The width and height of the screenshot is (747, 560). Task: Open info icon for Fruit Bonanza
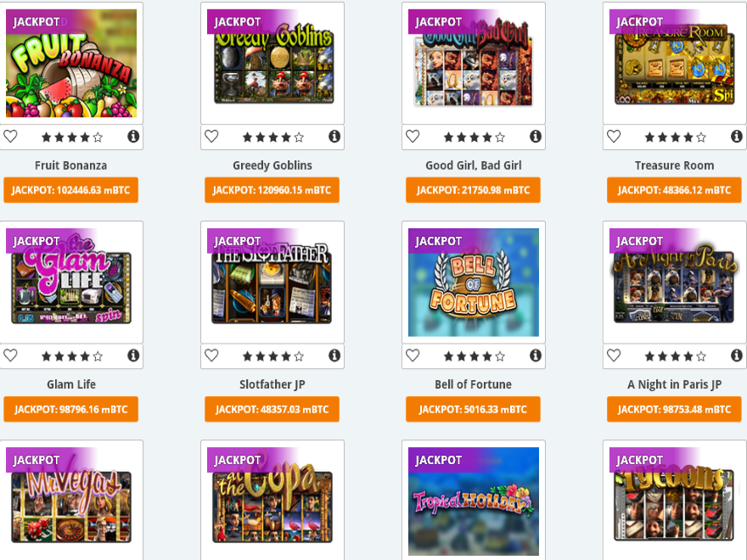(x=133, y=137)
